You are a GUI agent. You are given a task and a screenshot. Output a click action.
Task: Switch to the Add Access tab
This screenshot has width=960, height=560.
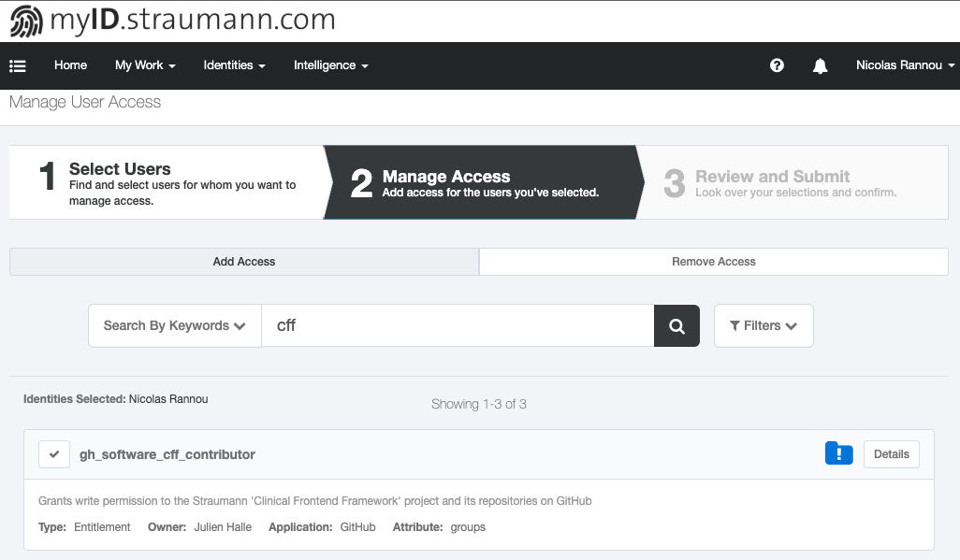pos(244,262)
